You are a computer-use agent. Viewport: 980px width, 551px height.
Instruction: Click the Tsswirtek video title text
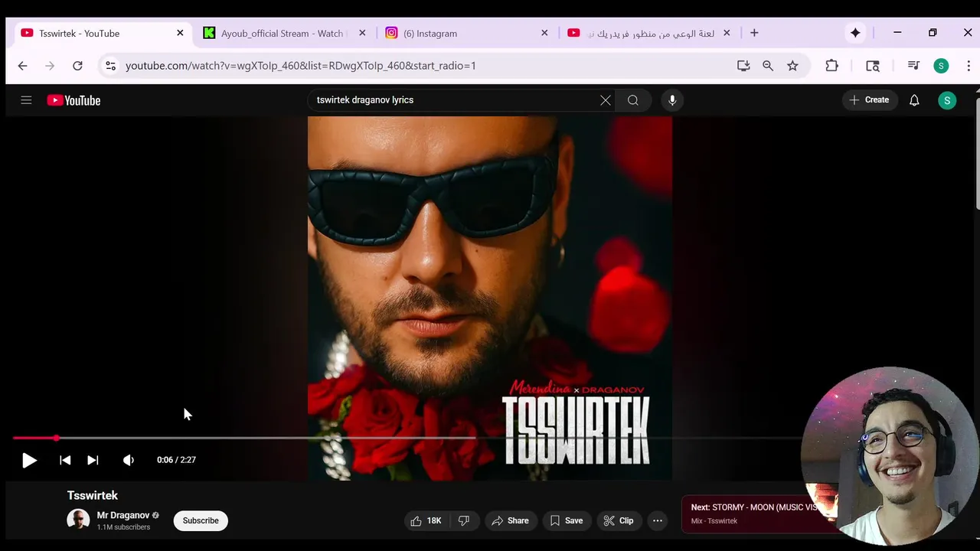(92, 496)
